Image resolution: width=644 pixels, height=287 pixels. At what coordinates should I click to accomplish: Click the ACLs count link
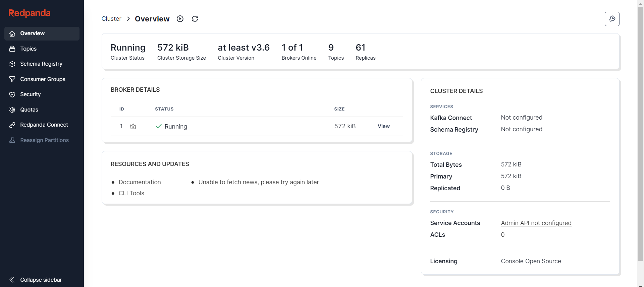[x=502, y=235]
